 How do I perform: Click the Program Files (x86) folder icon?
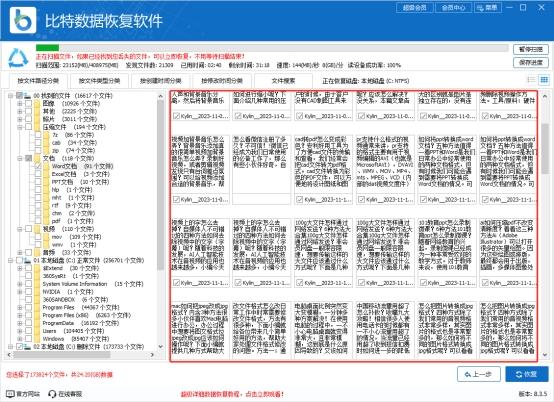(x=37, y=315)
